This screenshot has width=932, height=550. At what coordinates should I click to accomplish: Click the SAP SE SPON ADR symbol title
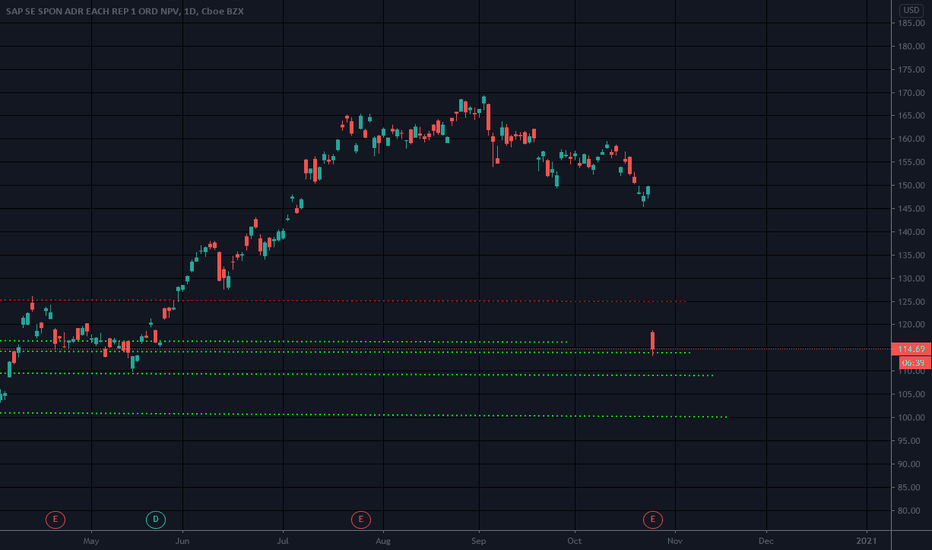point(125,11)
